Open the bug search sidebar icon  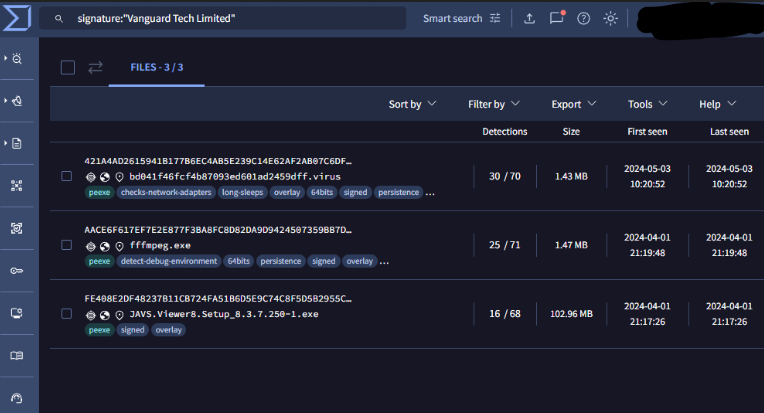(x=17, y=59)
